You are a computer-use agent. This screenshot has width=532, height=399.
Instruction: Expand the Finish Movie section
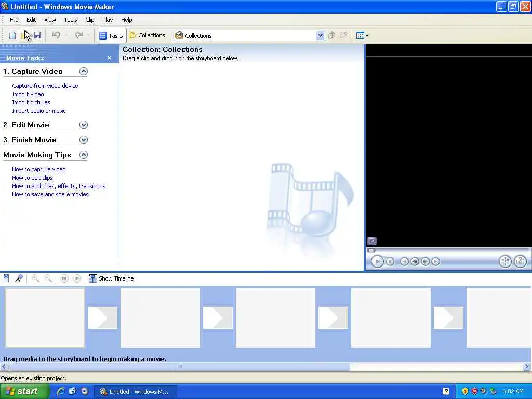tap(84, 140)
